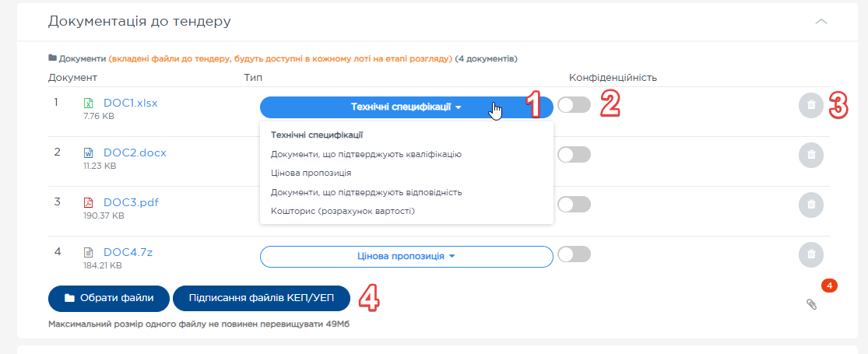The width and height of the screenshot is (868, 354).
Task: Remove DOC4.7z using the trash icon
Action: [x=810, y=254]
